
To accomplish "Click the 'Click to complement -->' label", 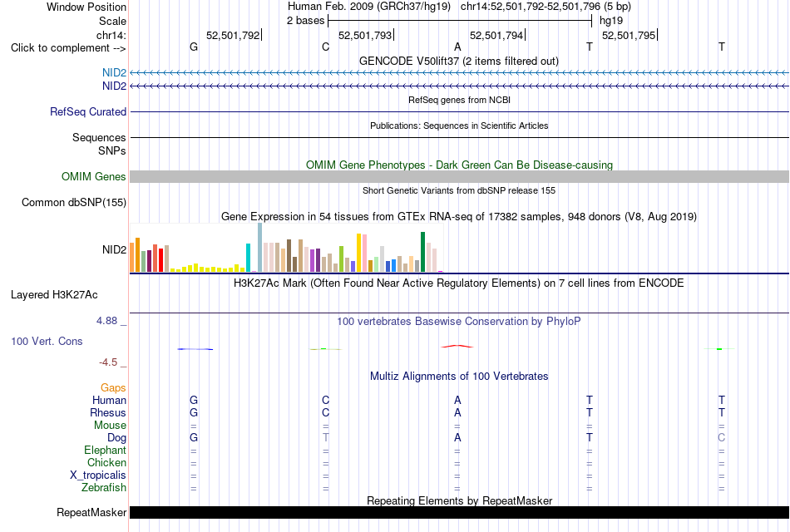I will pyautogui.click(x=68, y=48).
